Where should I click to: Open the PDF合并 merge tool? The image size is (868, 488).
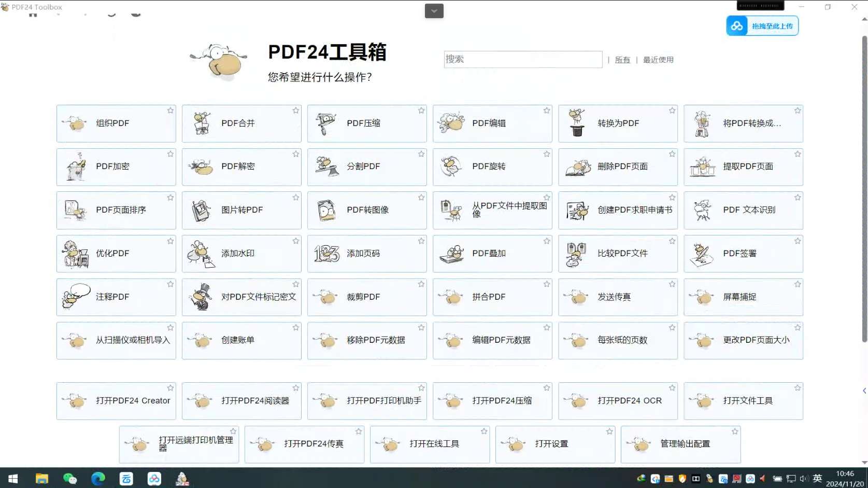(x=241, y=123)
